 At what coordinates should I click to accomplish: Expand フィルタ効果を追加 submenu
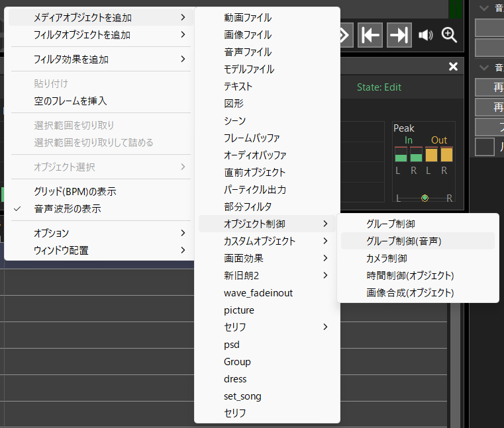pos(101,59)
